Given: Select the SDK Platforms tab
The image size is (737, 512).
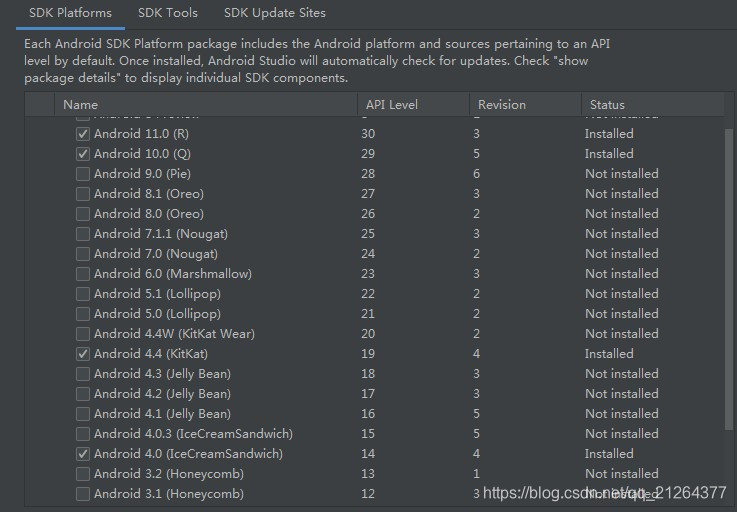Looking at the screenshot, I should 71,13.
